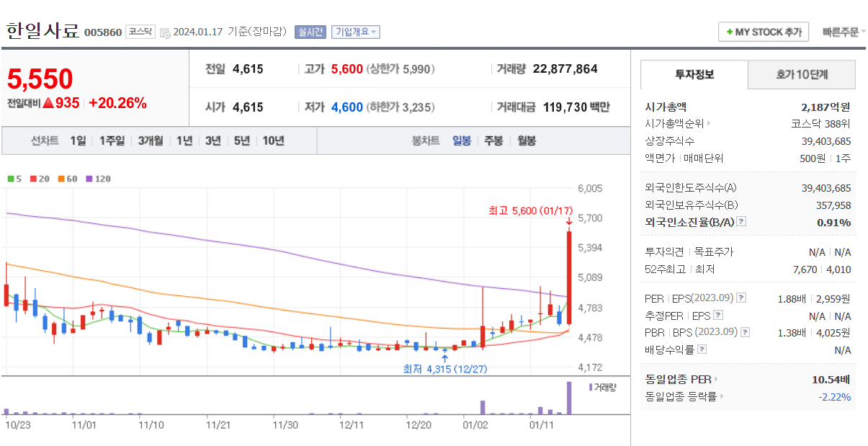Click arrow icon next to 시가총액순위

[x=709, y=124]
